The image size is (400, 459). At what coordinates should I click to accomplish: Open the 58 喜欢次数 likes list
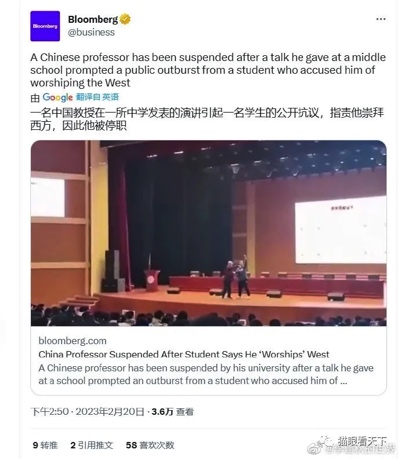click(150, 445)
